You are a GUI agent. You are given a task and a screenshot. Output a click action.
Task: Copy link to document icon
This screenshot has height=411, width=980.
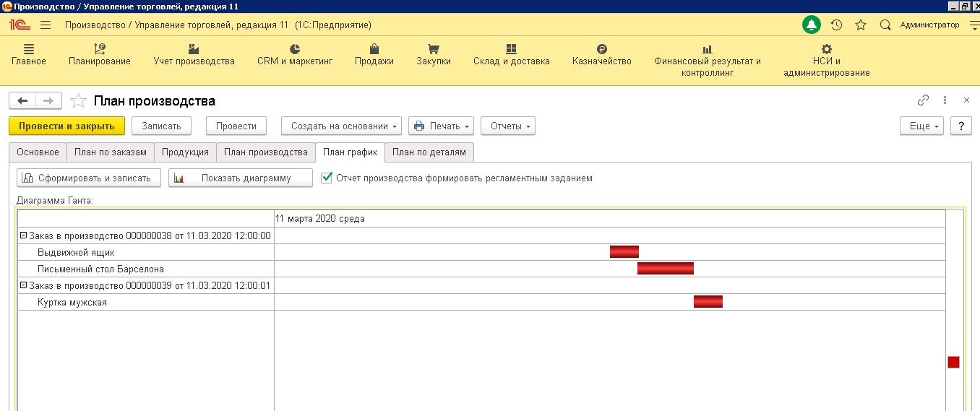click(x=923, y=100)
